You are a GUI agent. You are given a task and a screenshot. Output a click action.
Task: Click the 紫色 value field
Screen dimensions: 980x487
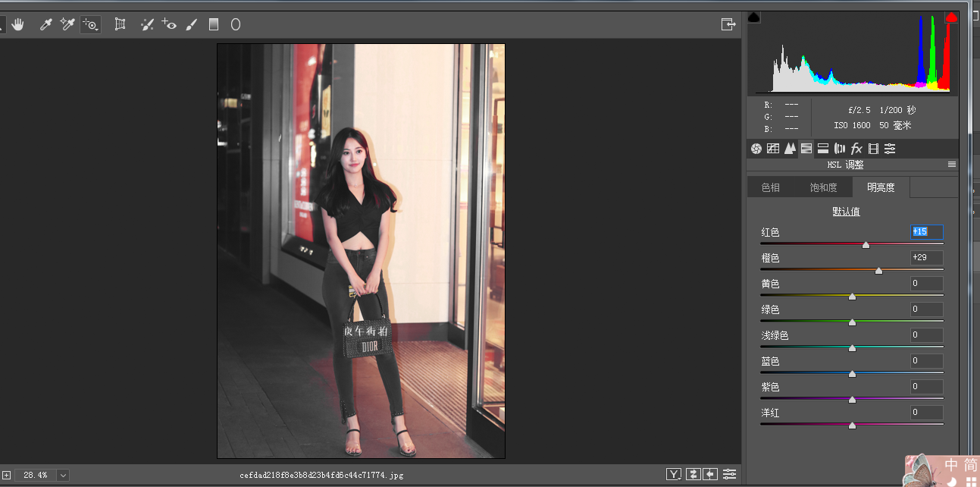pos(927,387)
